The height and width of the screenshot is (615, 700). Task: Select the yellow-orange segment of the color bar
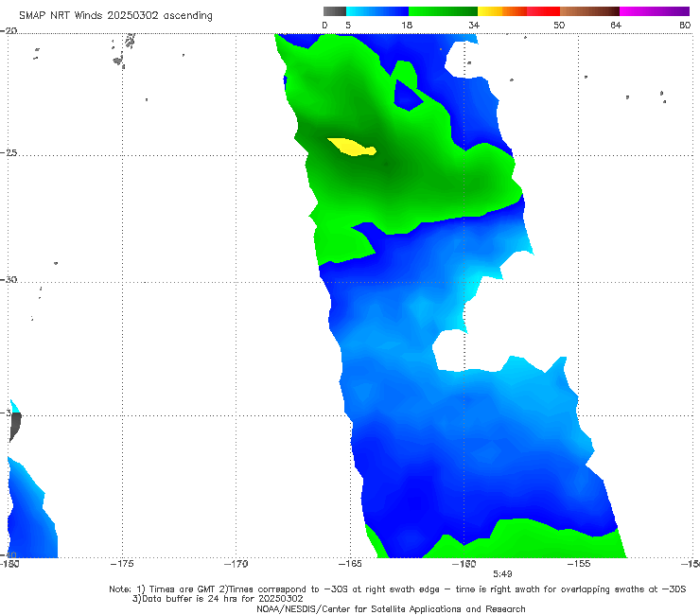click(502, 11)
